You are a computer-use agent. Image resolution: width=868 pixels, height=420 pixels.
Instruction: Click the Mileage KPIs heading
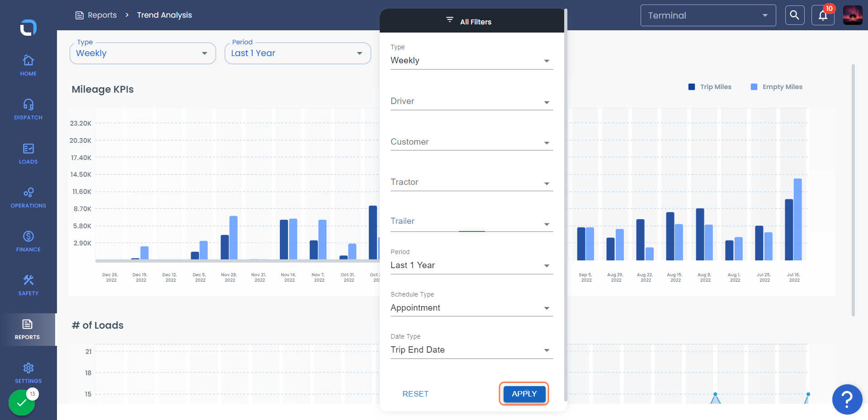point(103,90)
